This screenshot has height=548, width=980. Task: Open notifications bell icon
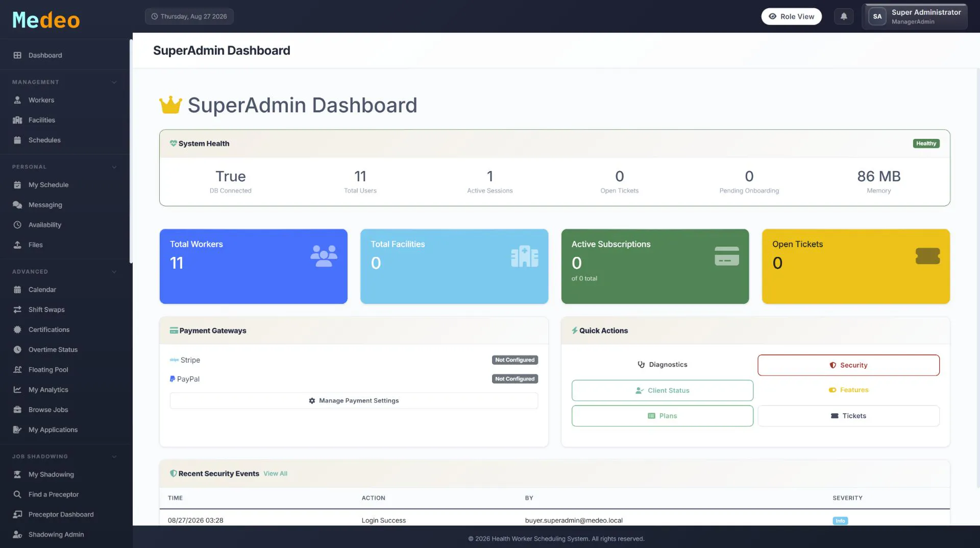pyautogui.click(x=844, y=16)
